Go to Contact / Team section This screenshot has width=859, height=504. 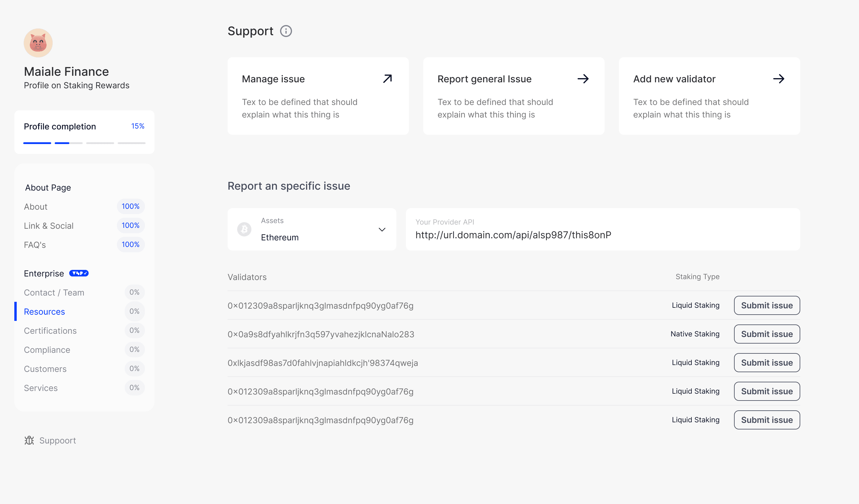click(x=54, y=292)
